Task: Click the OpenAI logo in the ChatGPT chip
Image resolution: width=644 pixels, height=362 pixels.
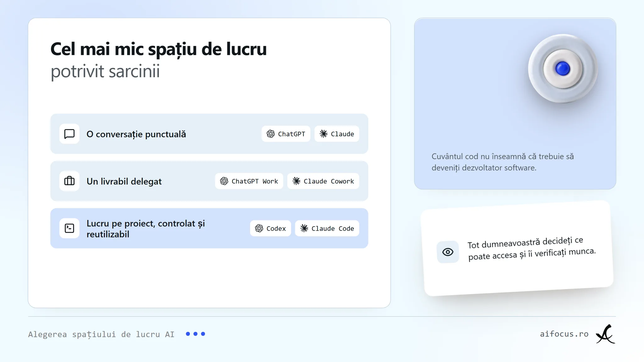Action: [x=270, y=134]
